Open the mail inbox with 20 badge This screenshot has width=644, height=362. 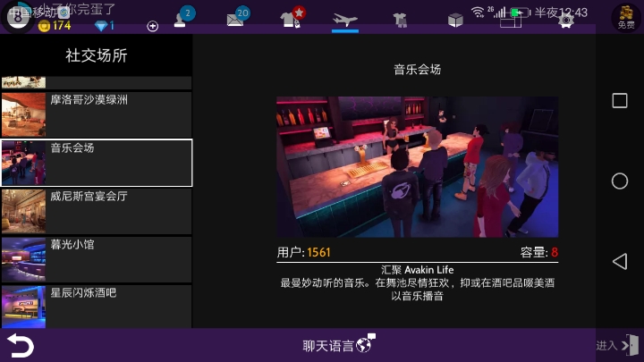click(x=237, y=18)
